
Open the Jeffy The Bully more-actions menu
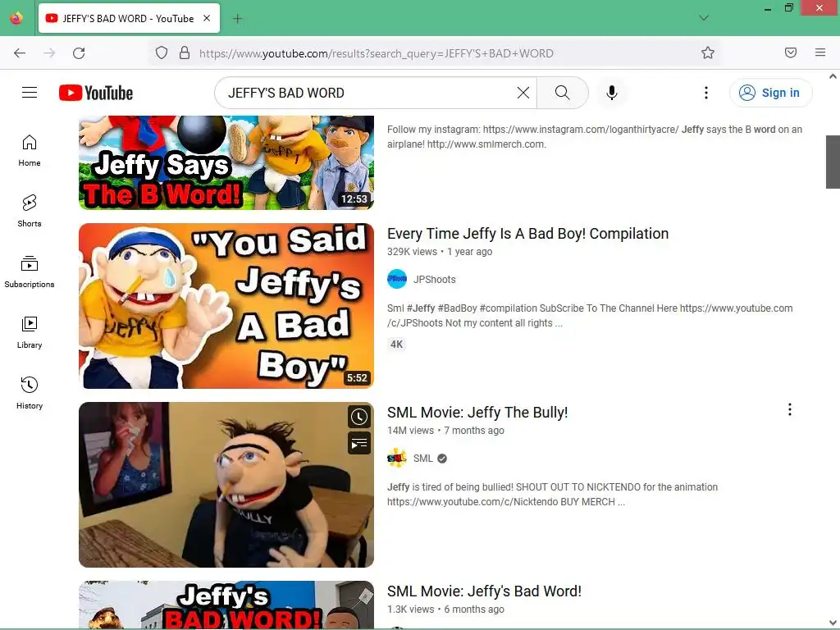(x=790, y=410)
